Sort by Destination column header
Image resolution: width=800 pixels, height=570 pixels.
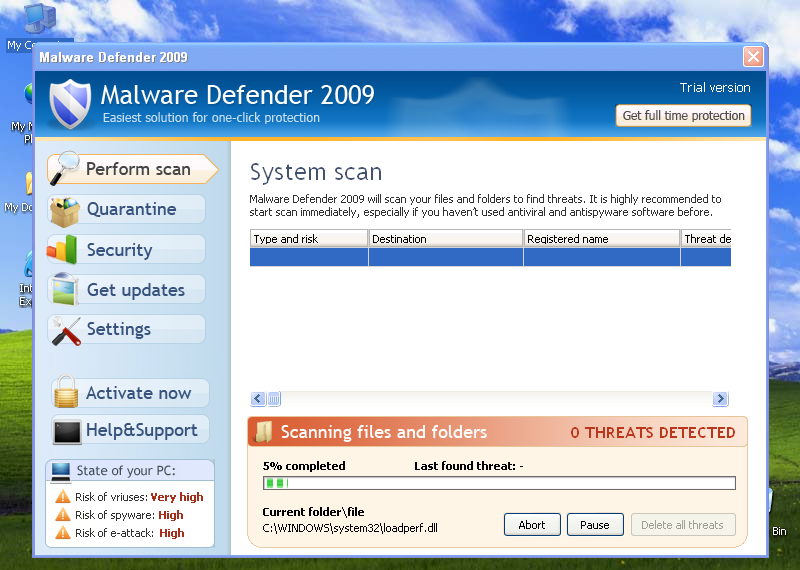click(x=446, y=238)
